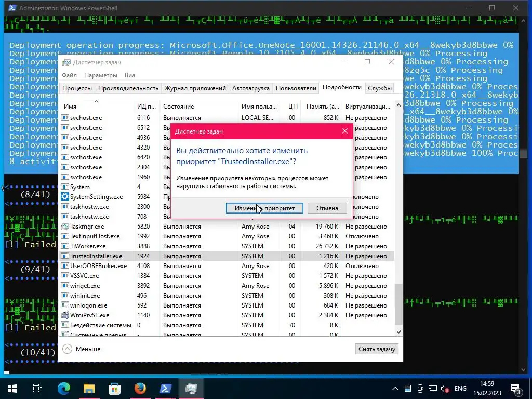Open File Explorer from taskbar

point(89,388)
